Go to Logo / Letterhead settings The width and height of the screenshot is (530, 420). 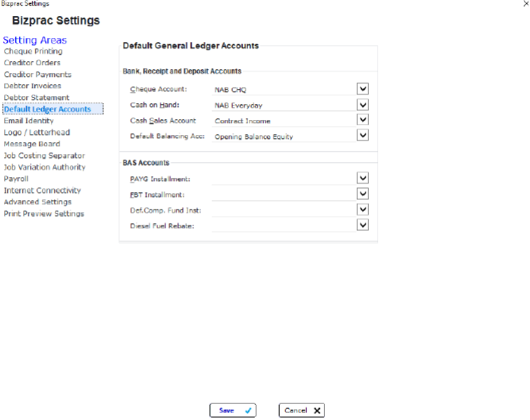pos(37,133)
